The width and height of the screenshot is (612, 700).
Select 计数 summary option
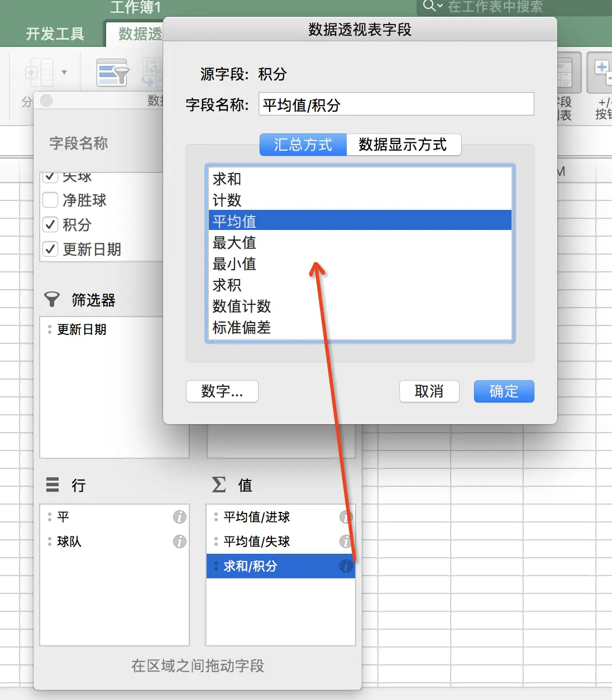click(360, 200)
